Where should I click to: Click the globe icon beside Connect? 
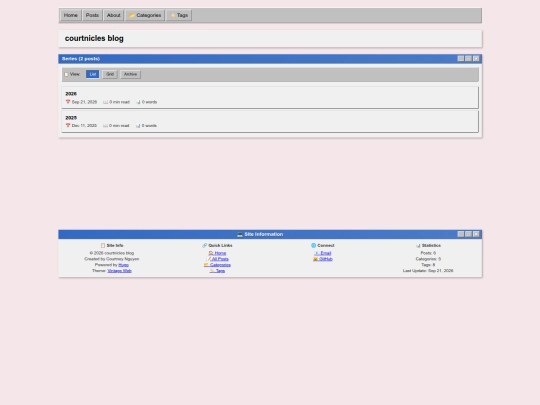(x=313, y=246)
